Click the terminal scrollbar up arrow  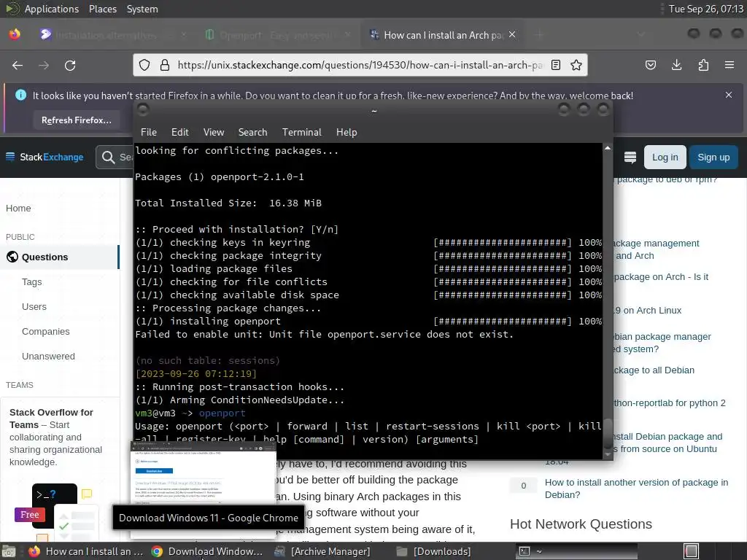coord(608,148)
